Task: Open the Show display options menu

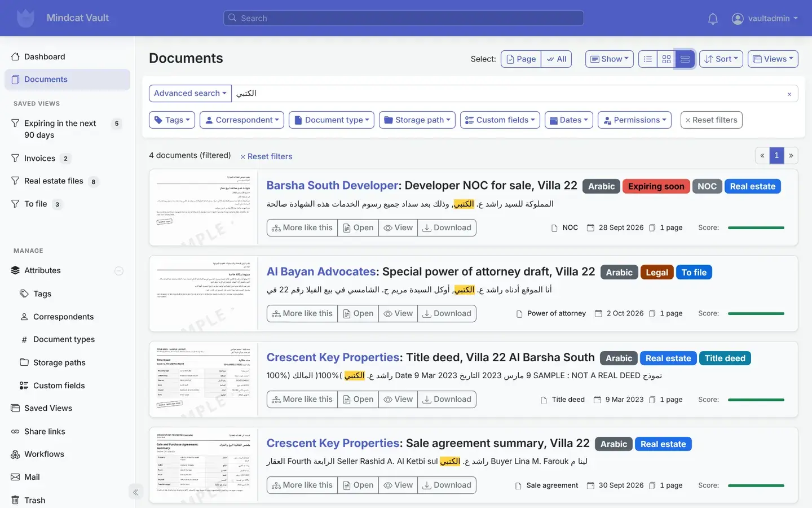Action: pyautogui.click(x=610, y=59)
